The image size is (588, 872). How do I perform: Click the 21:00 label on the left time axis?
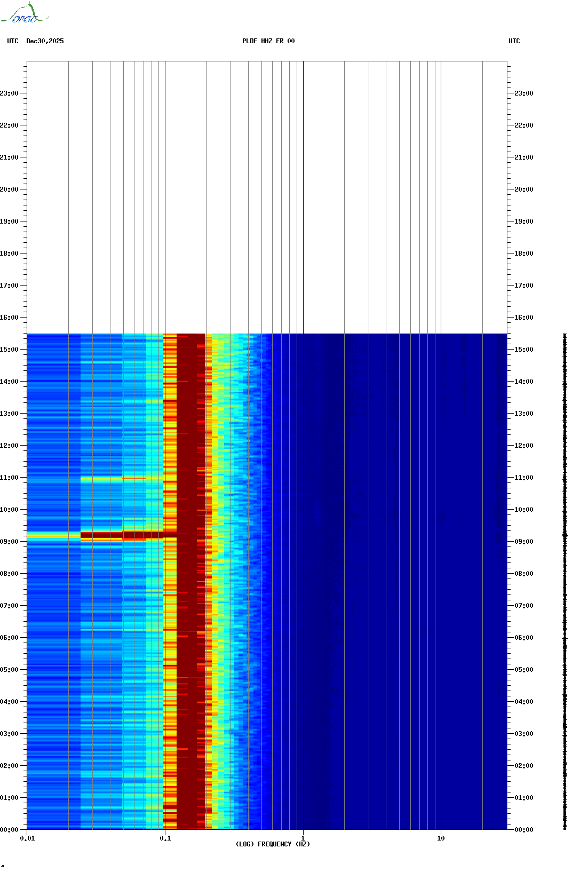[9, 157]
